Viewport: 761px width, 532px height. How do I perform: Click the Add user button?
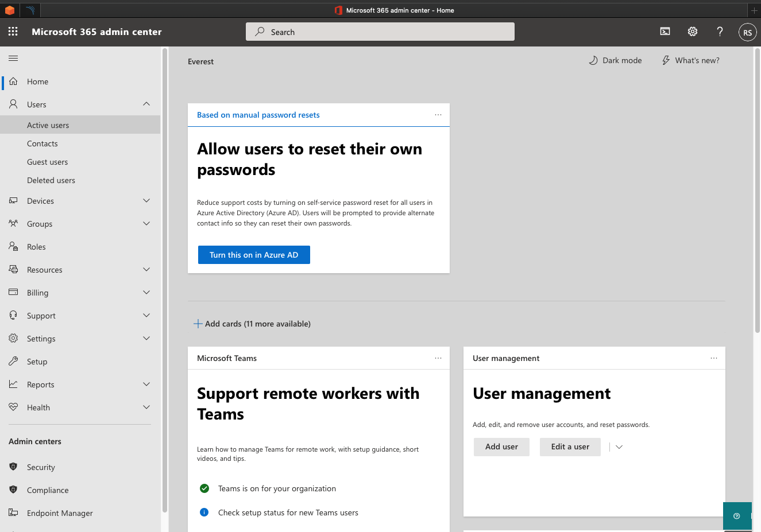pyautogui.click(x=501, y=447)
